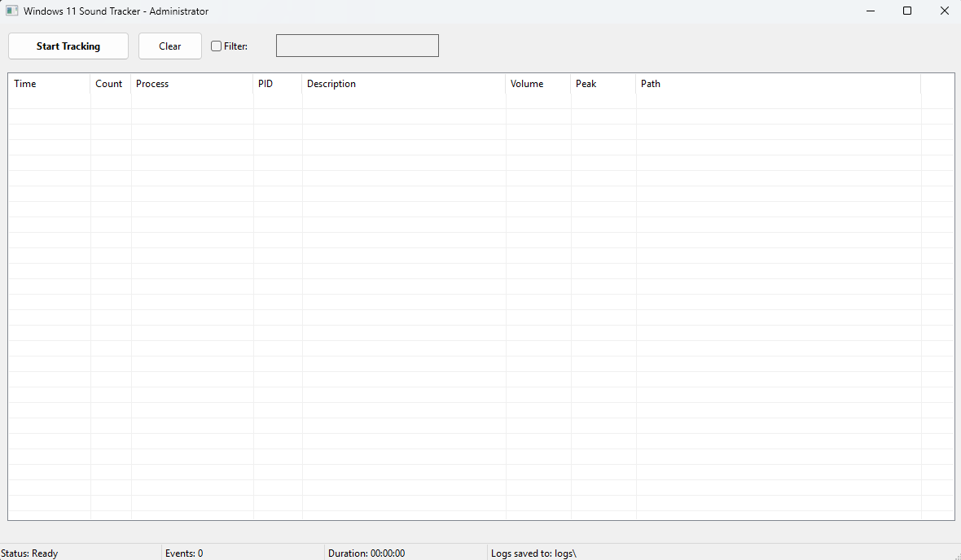Click the 'Status: Ready' status bar text

(29, 553)
